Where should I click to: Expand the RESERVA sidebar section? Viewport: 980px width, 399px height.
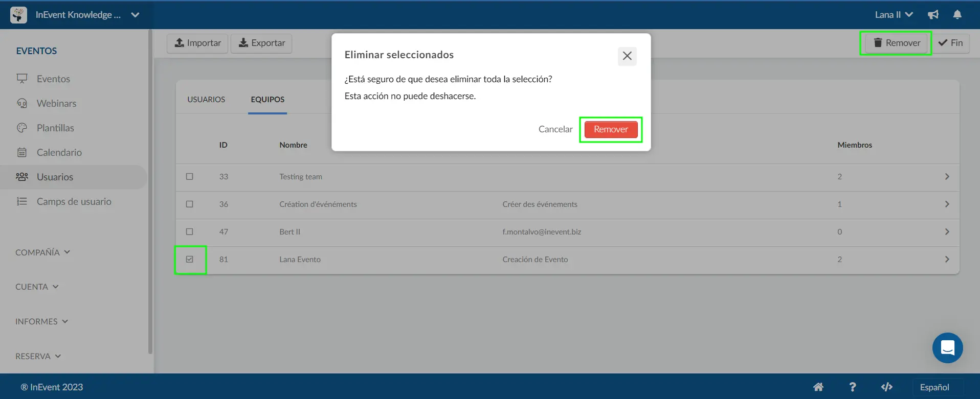(x=38, y=356)
